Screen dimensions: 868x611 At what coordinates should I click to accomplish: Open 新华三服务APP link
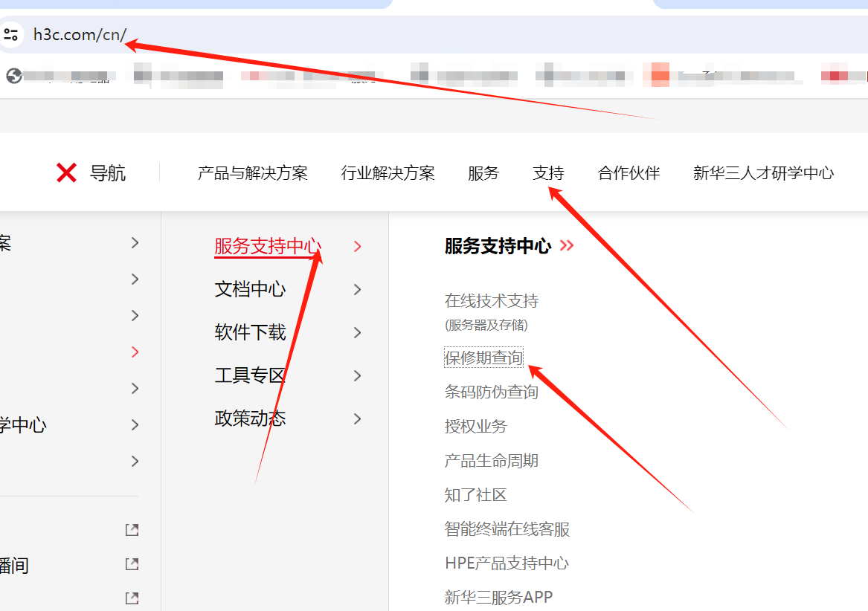coord(499,598)
